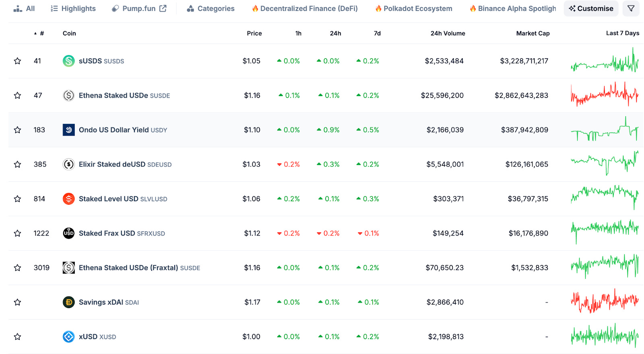The height and width of the screenshot is (354, 644).
Task: View Staked Frax USD sparkline chart
Action: [x=605, y=232]
